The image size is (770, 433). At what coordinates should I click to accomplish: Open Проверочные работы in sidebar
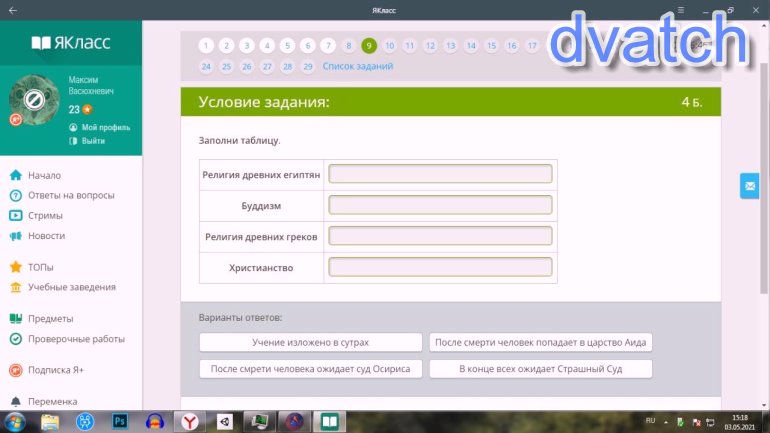[76, 339]
